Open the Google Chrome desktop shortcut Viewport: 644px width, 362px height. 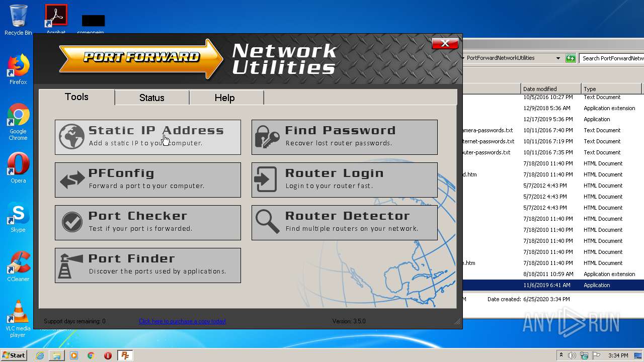[18, 122]
